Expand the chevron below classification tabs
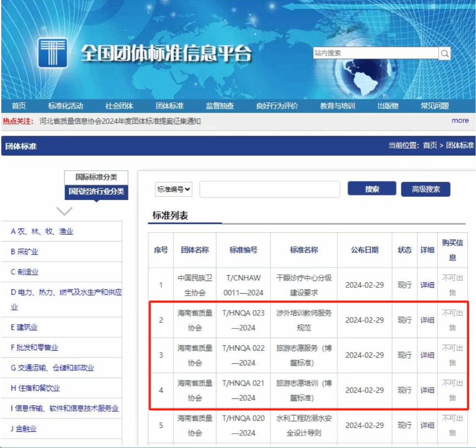This screenshot has height=448, width=476. (x=64, y=211)
